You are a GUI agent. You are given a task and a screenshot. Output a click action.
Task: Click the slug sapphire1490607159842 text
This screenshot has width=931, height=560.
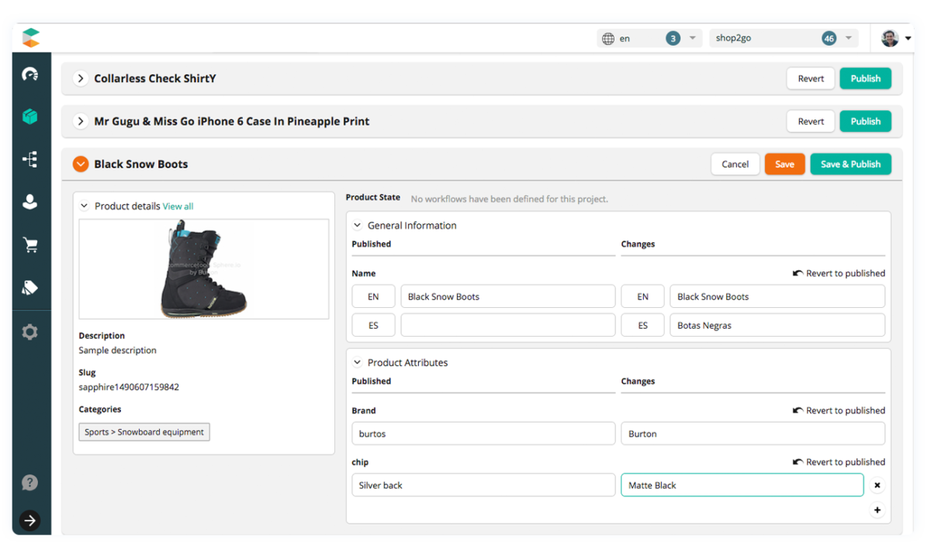(129, 387)
